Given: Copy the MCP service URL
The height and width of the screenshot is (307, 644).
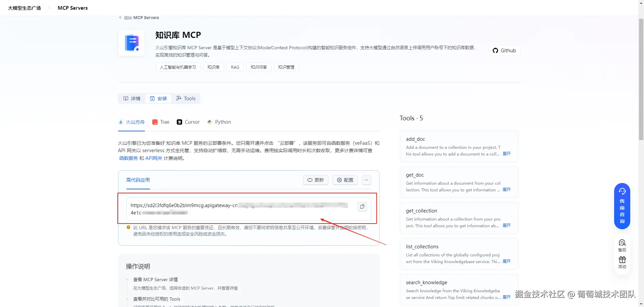Looking at the screenshot, I should (x=362, y=206).
